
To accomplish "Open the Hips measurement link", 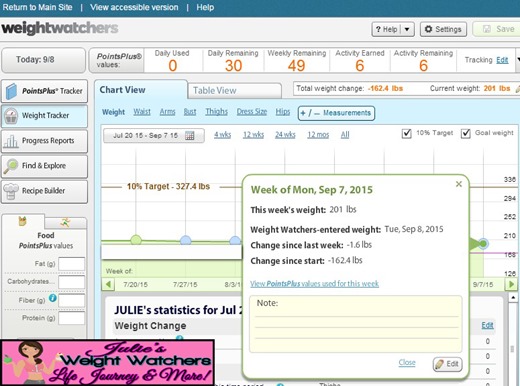I will 283,112.
